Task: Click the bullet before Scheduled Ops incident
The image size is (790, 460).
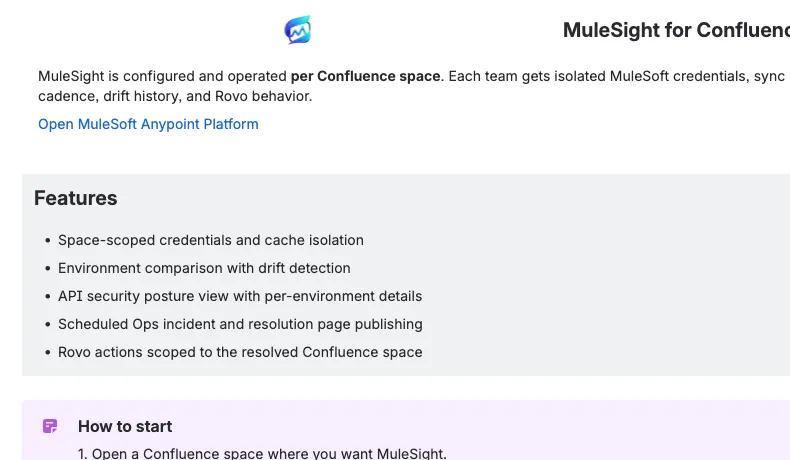Action: [x=47, y=325]
